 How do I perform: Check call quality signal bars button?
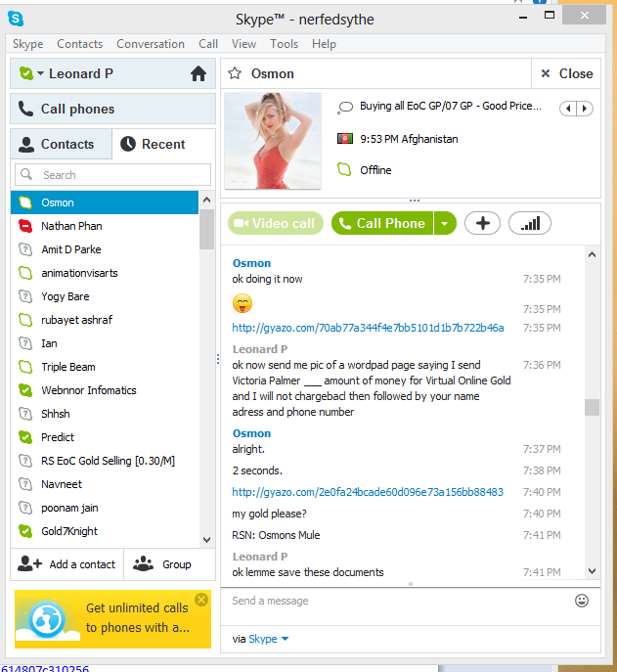(530, 223)
